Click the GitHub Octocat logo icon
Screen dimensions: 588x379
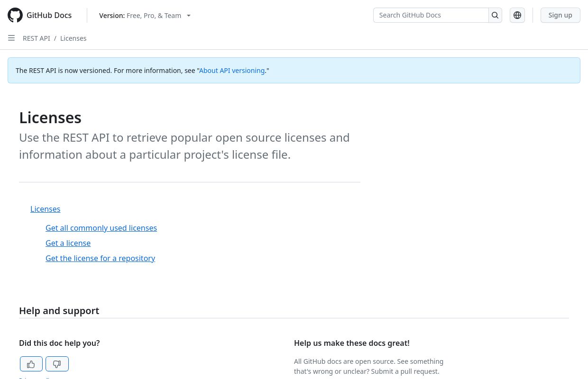pyautogui.click(x=15, y=15)
